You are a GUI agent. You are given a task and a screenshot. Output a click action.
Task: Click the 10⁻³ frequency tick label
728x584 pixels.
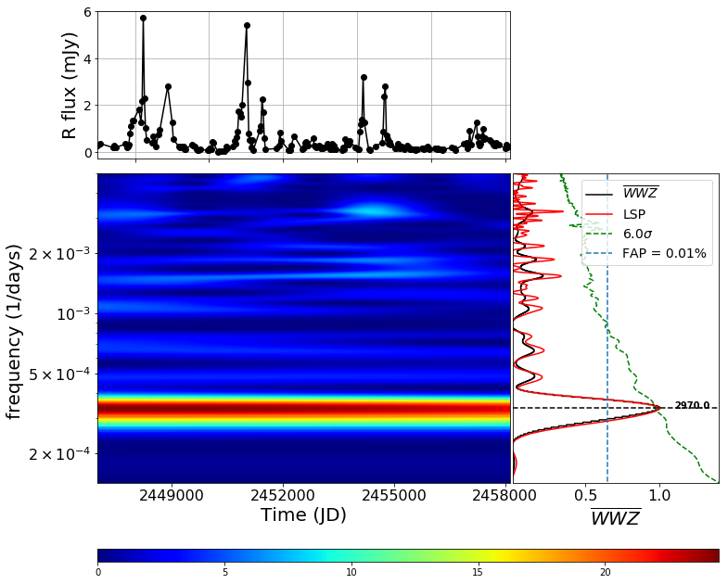tap(74, 314)
